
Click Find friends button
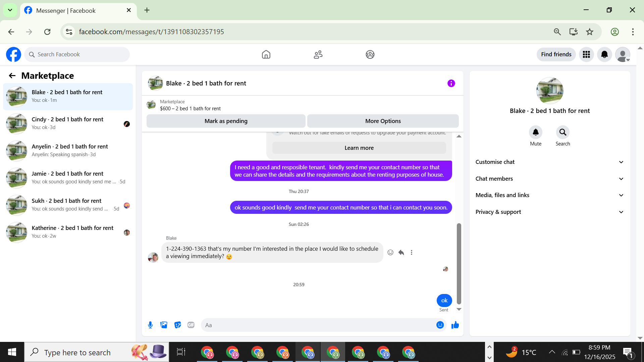556,54
